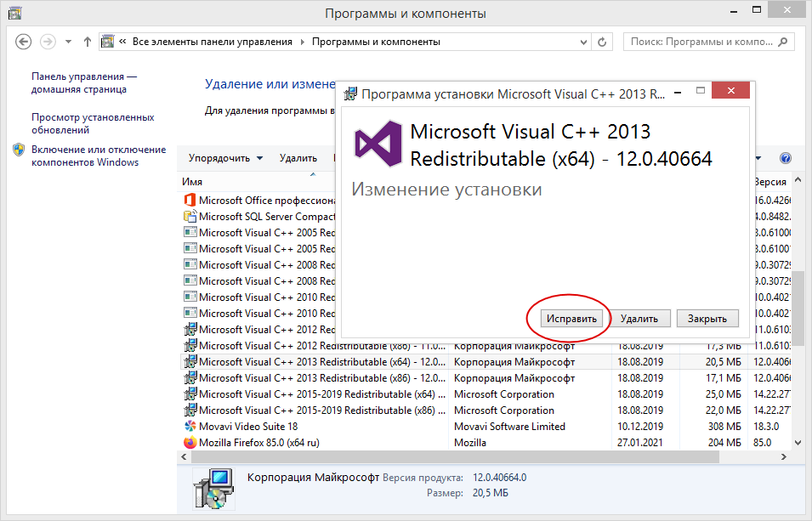Minimize the Visual C++ installer dialog
The height and width of the screenshot is (521, 812).
pos(678,91)
